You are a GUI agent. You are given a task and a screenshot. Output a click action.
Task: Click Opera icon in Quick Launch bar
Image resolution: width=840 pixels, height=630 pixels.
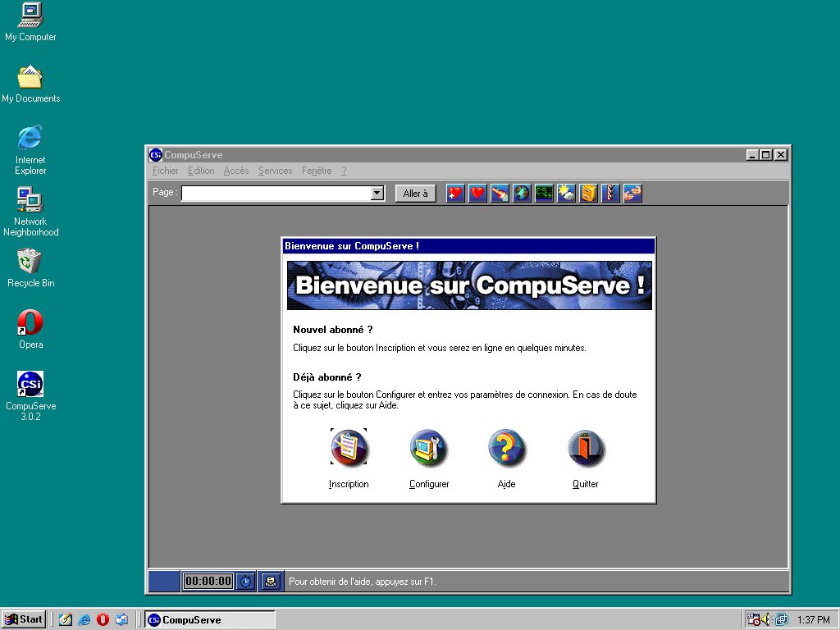[x=103, y=620]
